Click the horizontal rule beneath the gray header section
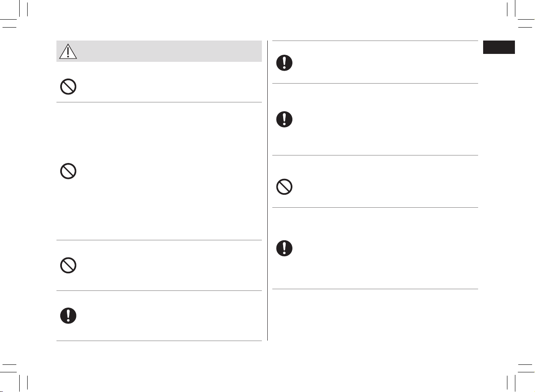Image resolution: width=535 pixels, height=392 pixels. point(159,102)
